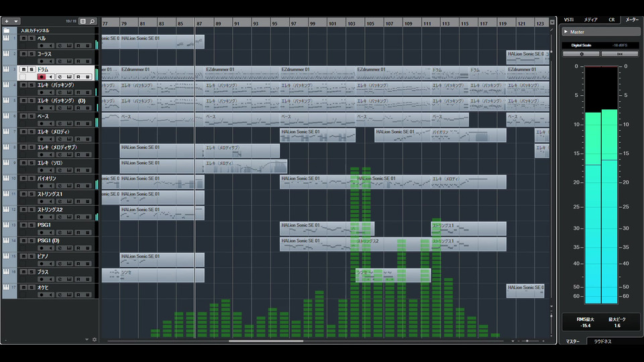
Task: Switch to the CR tab
Action: click(x=612, y=19)
